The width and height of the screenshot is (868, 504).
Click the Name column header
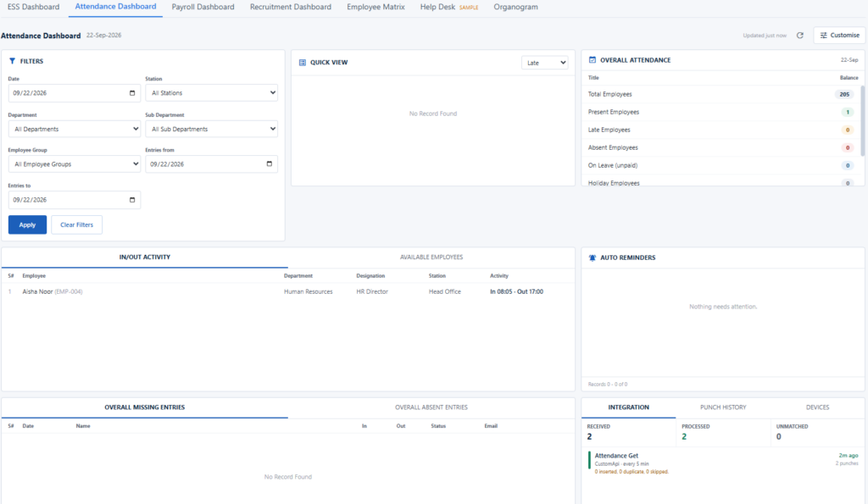click(x=83, y=426)
